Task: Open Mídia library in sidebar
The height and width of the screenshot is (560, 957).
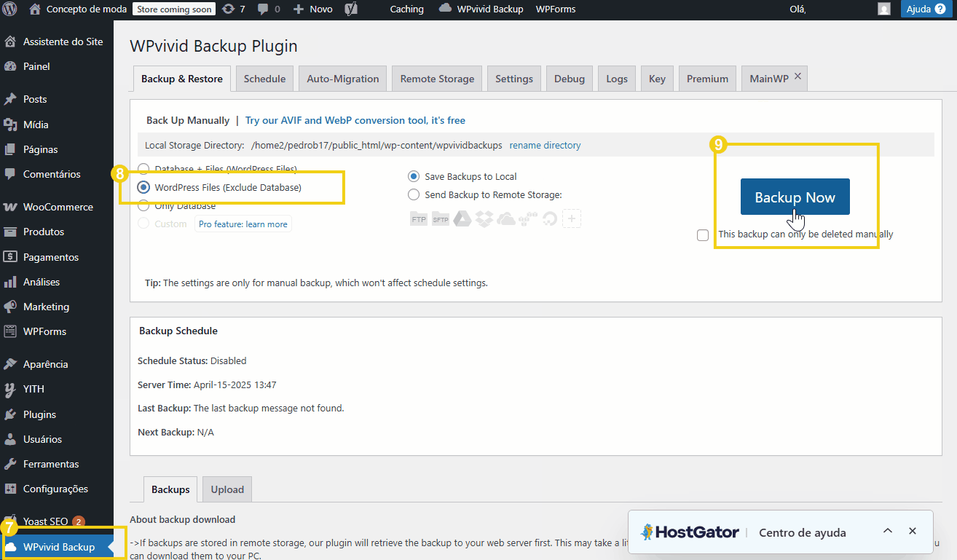Action: tap(57, 125)
